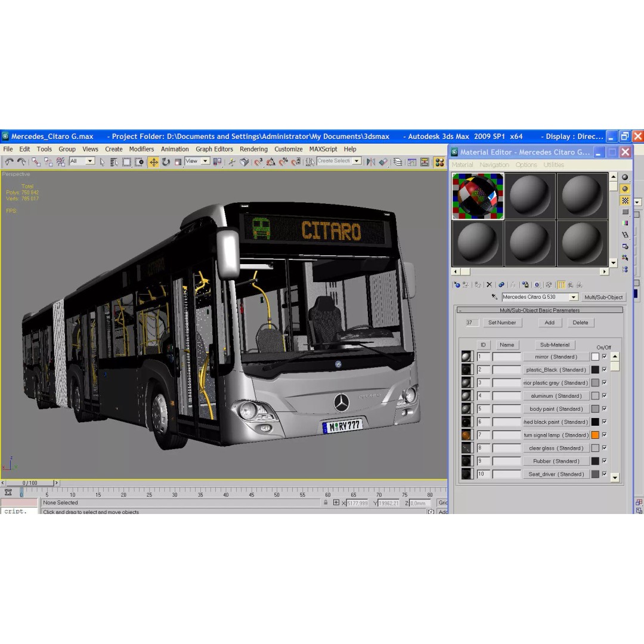Image resolution: width=644 pixels, height=644 pixels.
Task: Click Show End Result icon
Action: (x=561, y=284)
